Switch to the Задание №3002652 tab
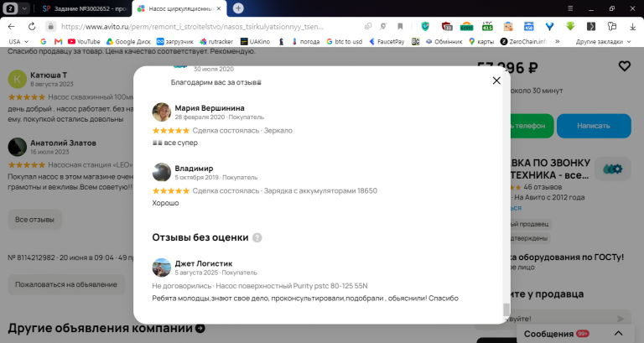Screen dimensions: 644x343 [x=85, y=8]
